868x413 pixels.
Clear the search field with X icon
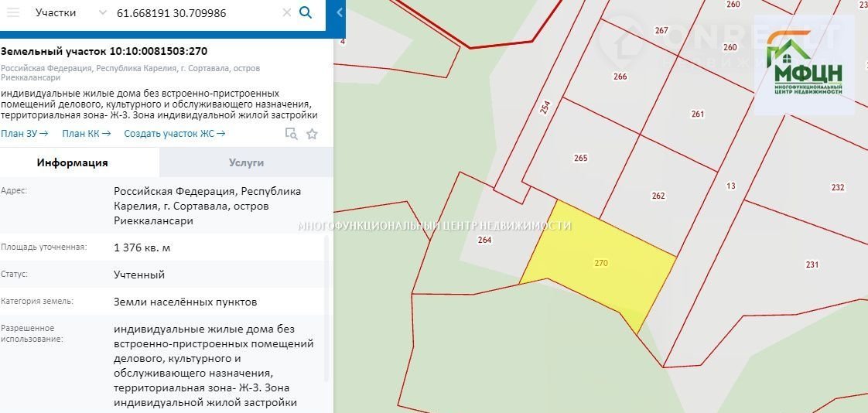point(287,13)
